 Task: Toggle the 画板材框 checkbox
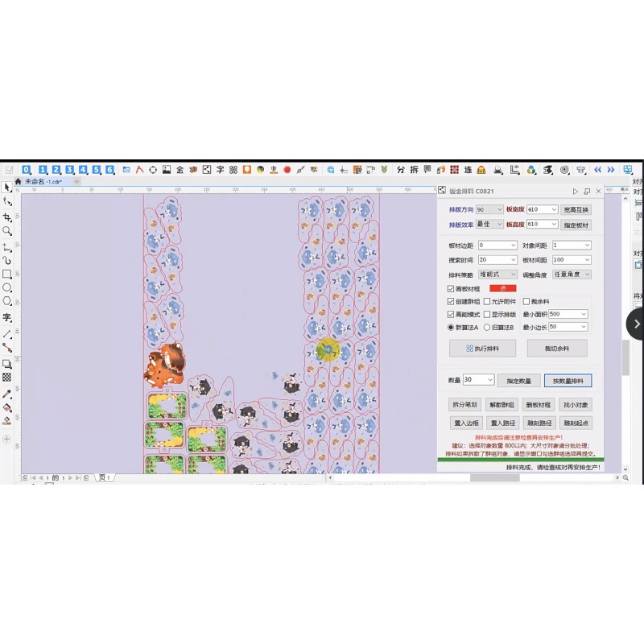click(x=451, y=289)
